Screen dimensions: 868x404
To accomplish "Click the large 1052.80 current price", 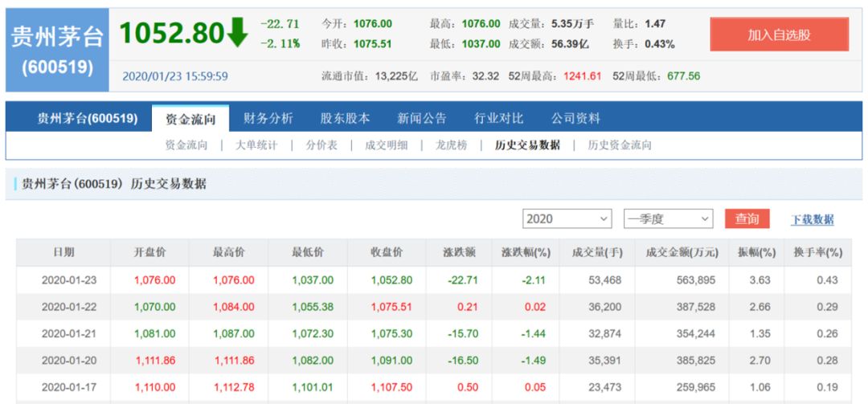I will point(172,33).
